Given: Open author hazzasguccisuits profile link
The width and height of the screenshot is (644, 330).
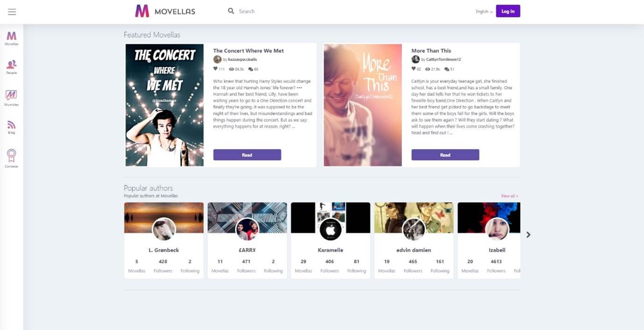Looking at the screenshot, I should pyautogui.click(x=242, y=60).
